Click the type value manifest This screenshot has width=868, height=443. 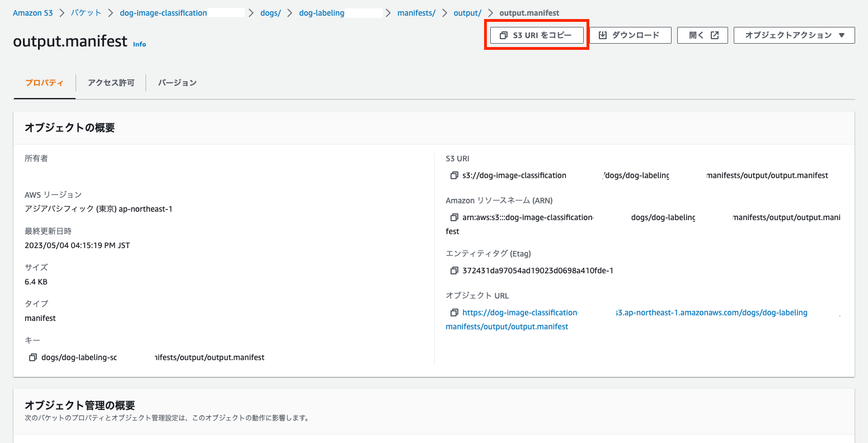[x=40, y=318]
